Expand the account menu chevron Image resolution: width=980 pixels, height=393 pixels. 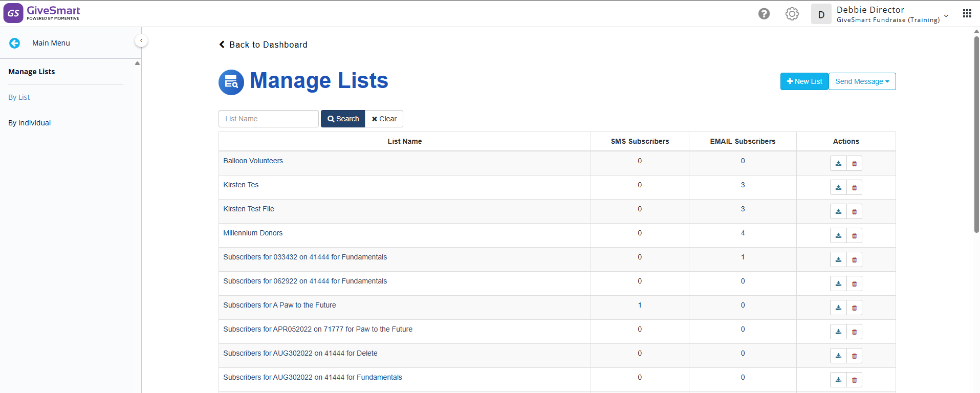pyautogui.click(x=946, y=15)
